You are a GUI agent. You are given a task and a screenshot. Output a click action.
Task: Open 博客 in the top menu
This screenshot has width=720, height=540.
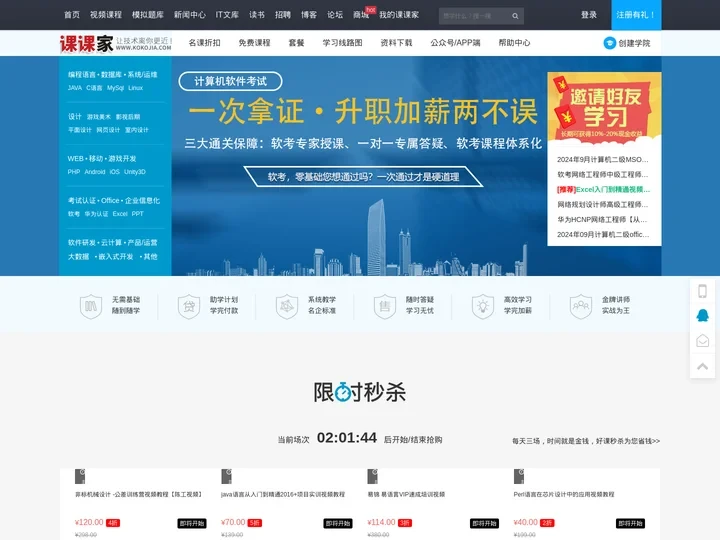tap(309, 15)
